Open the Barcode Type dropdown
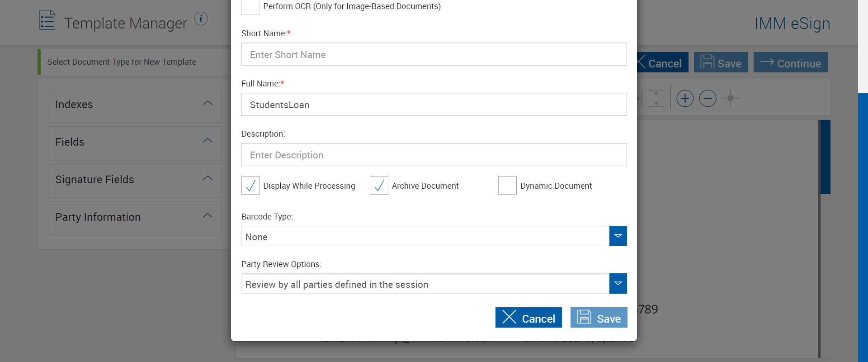Viewport: 868px width, 362px height. pyautogui.click(x=618, y=236)
